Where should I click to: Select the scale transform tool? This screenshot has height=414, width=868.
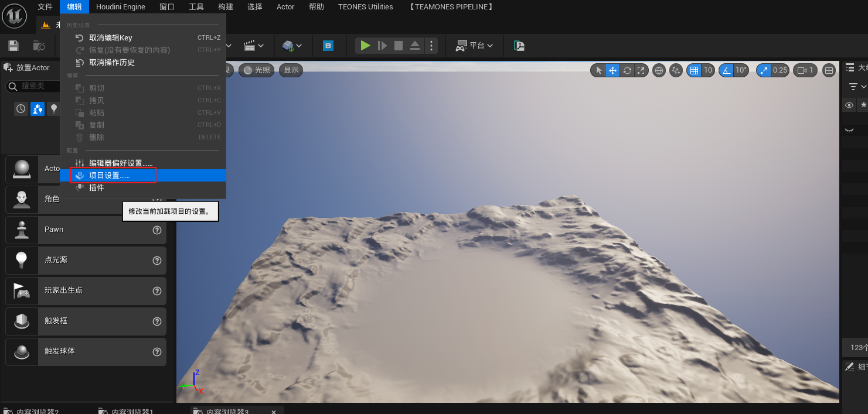point(641,70)
